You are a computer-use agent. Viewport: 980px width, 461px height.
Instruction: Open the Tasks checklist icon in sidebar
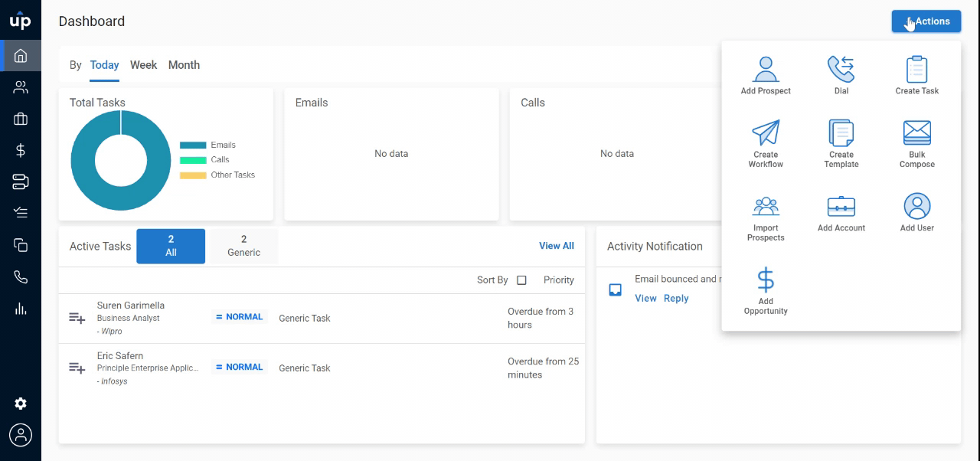[21, 213]
